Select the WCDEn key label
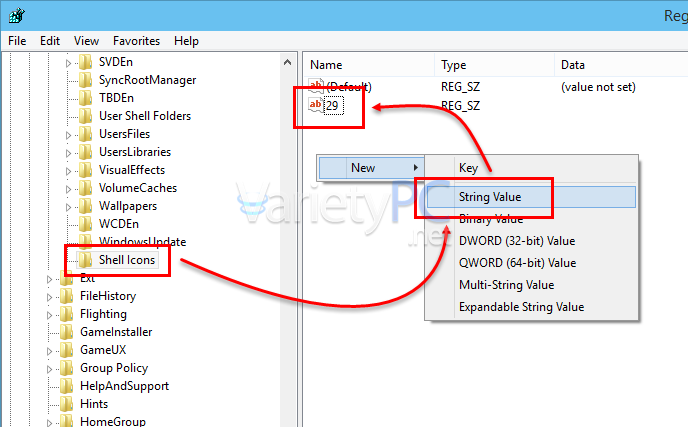Image resolution: width=688 pixels, height=427 pixels. pyautogui.click(x=118, y=224)
